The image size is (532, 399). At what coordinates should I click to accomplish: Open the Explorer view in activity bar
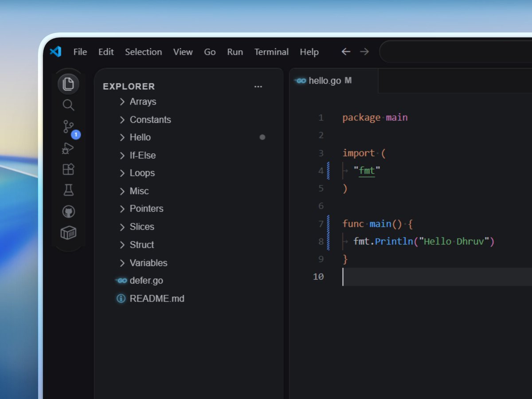[68, 84]
